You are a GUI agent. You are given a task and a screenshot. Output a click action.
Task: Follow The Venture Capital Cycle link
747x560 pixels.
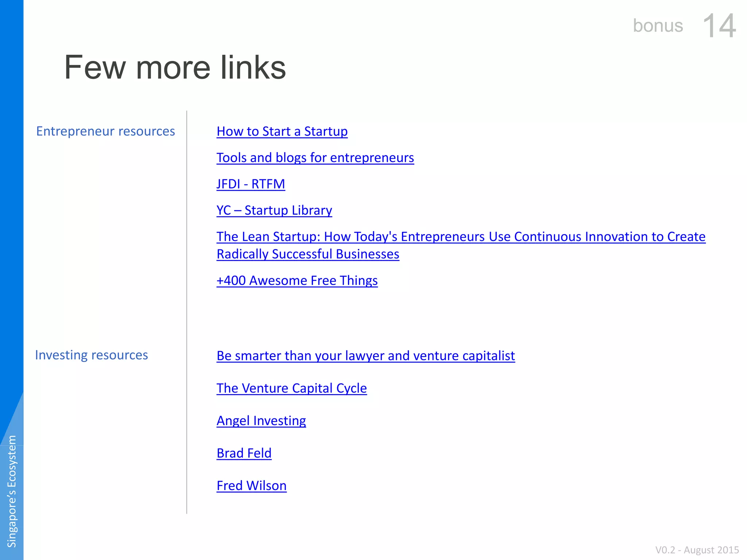[292, 388]
